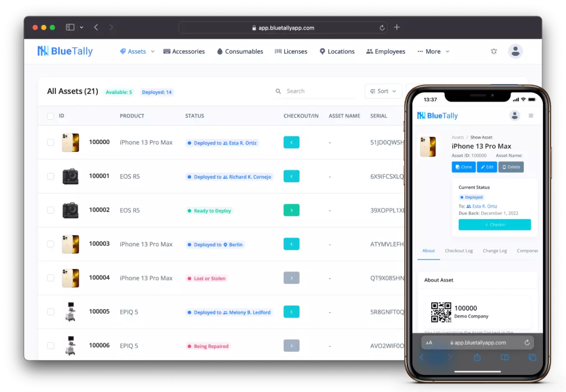Tick the checkbox for asset 100006
The height and width of the screenshot is (392, 566).
[50, 346]
